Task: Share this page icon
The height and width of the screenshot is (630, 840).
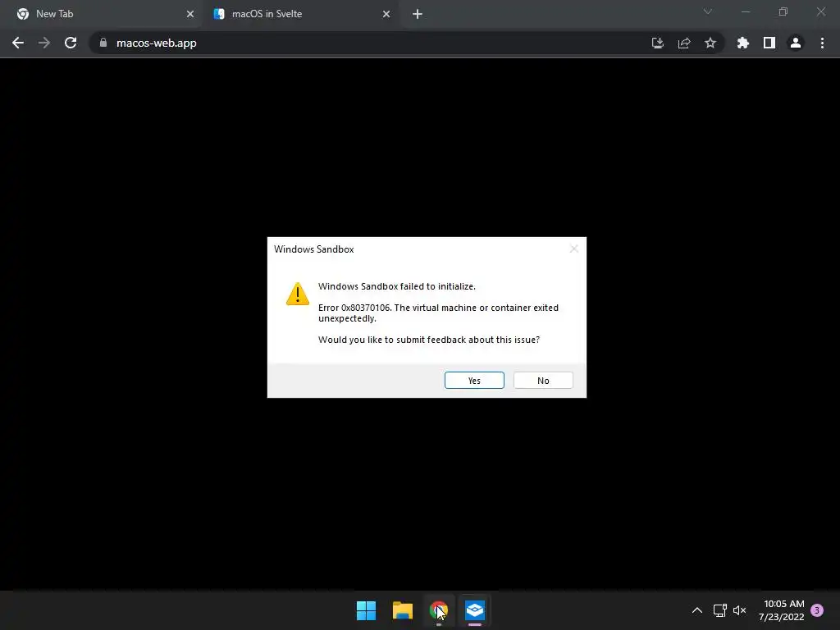Action: pyautogui.click(x=684, y=43)
